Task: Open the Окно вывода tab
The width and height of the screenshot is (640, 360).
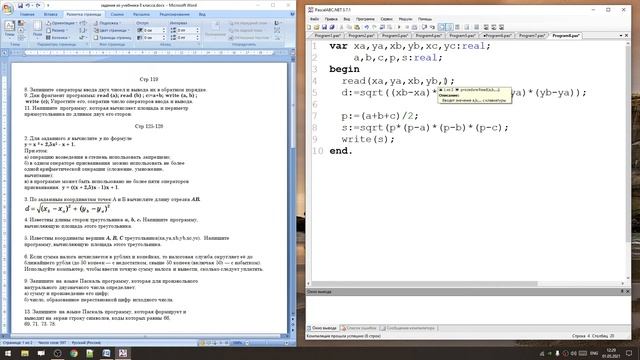Action: tap(322, 328)
